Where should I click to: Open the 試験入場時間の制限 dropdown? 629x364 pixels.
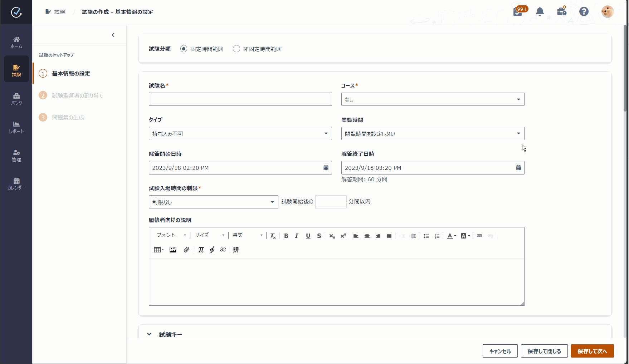coord(213,202)
